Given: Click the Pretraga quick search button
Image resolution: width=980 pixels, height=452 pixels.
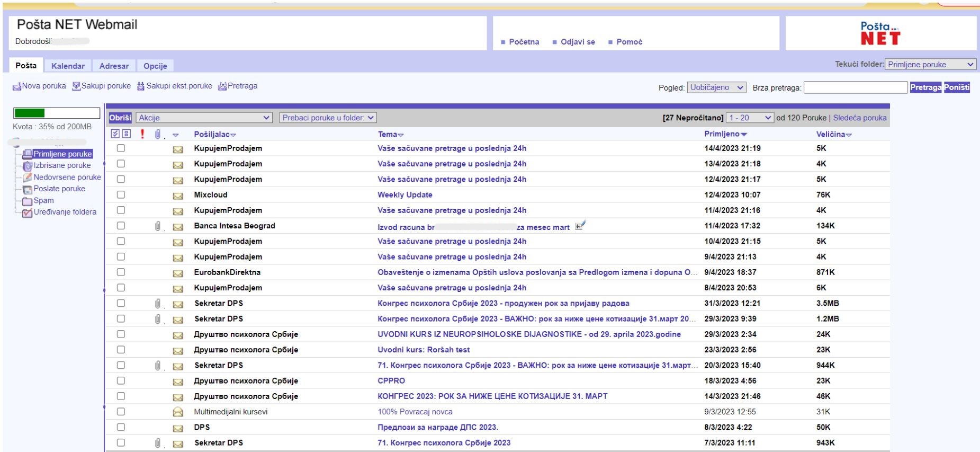Looking at the screenshot, I should (x=925, y=87).
